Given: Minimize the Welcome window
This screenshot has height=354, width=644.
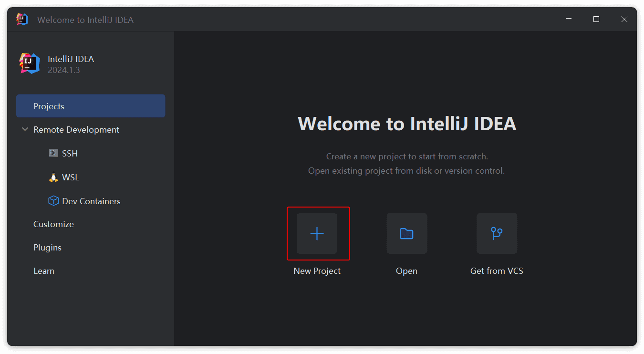Looking at the screenshot, I should [x=569, y=19].
